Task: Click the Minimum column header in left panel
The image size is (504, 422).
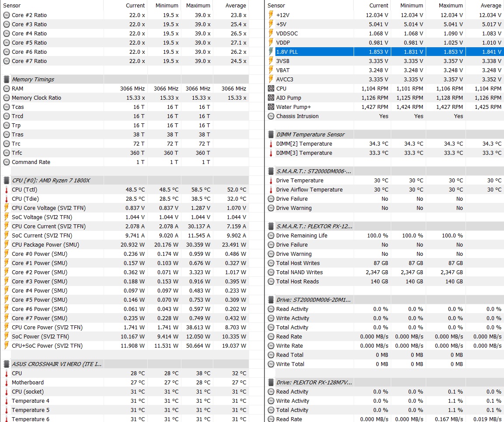Action: 167,6
